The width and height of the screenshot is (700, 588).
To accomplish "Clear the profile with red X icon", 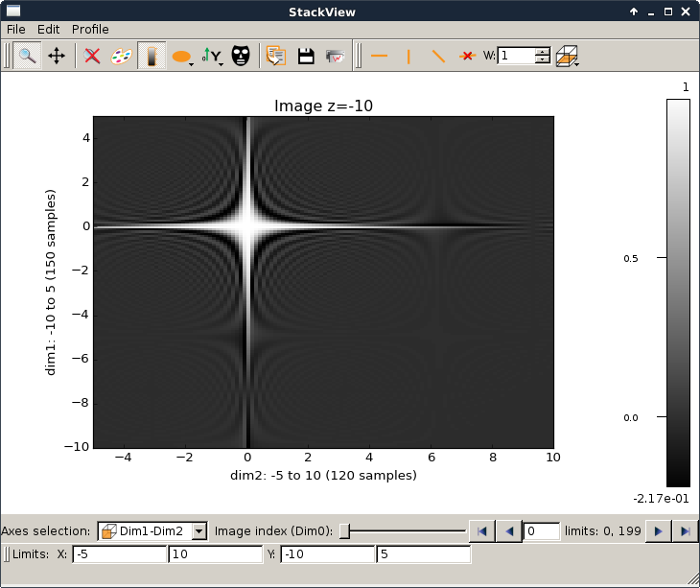I will pyautogui.click(x=467, y=56).
